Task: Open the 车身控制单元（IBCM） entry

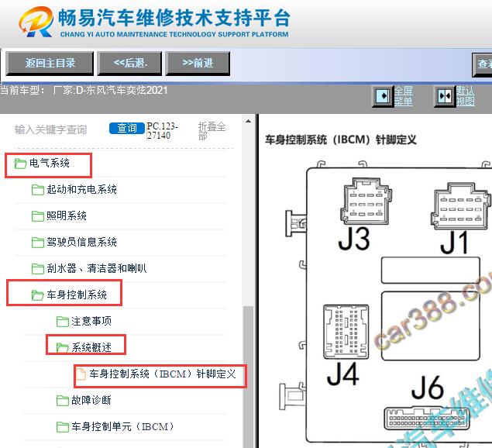Action: 122,427
